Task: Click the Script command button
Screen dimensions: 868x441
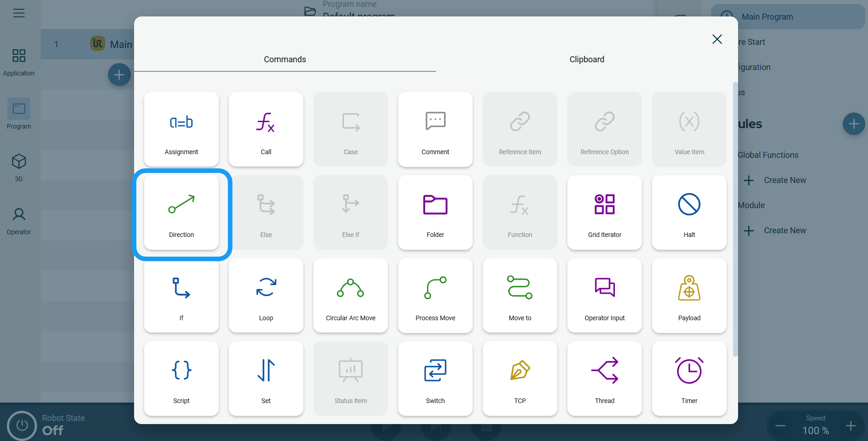Action: (x=181, y=378)
